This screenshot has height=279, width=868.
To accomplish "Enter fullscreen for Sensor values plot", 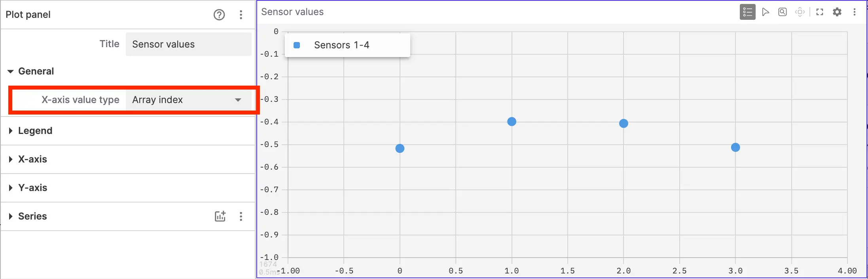I will pyautogui.click(x=820, y=12).
